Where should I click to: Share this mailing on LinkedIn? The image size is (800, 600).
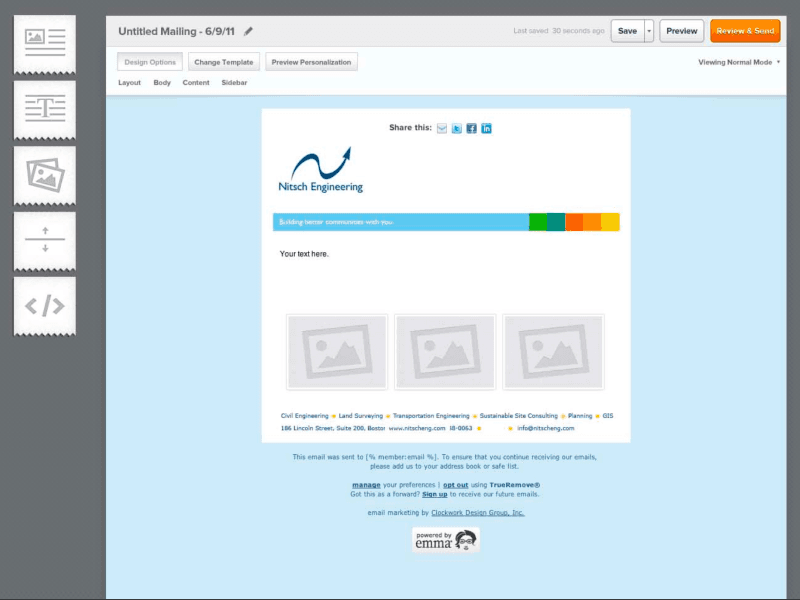(x=486, y=128)
